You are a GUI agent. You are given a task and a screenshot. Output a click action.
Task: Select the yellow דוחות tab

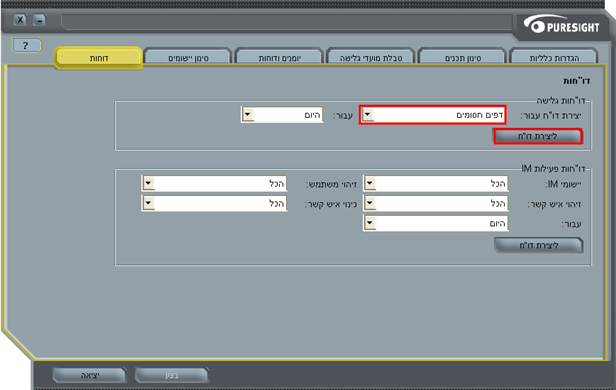pyautogui.click(x=99, y=58)
